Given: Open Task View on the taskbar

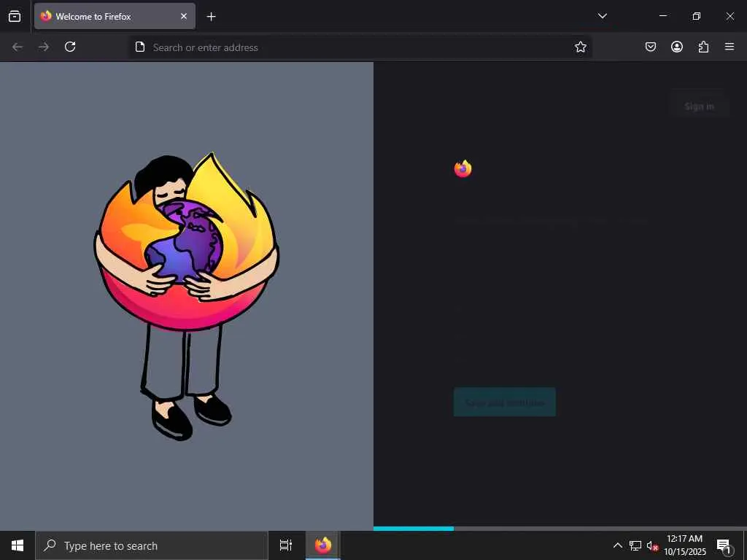Looking at the screenshot, I should [286, 545].
